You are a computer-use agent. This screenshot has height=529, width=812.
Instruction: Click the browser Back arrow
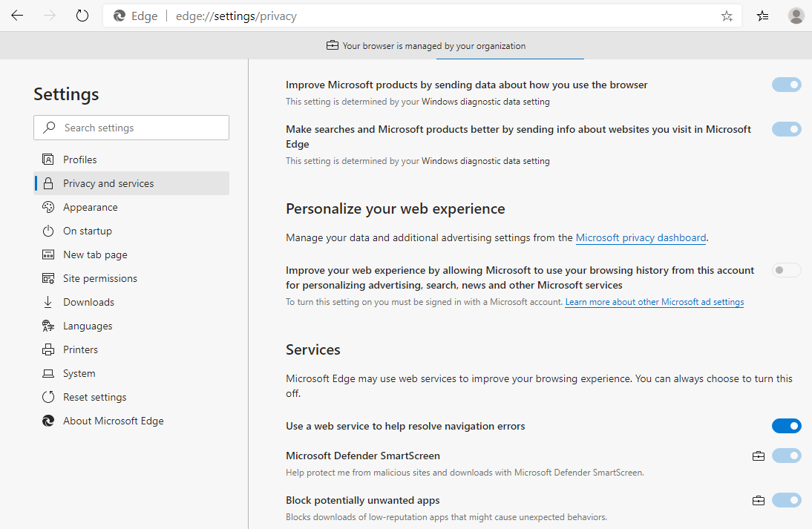[x=17, y=16]
